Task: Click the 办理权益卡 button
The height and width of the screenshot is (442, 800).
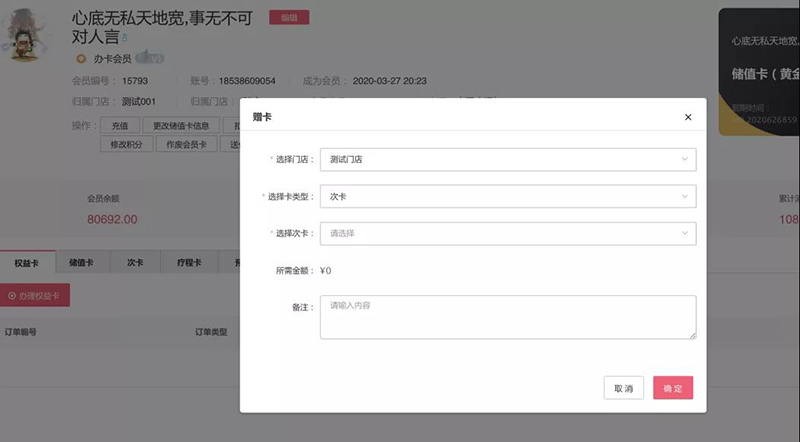Action: click(x=35, y=296)
